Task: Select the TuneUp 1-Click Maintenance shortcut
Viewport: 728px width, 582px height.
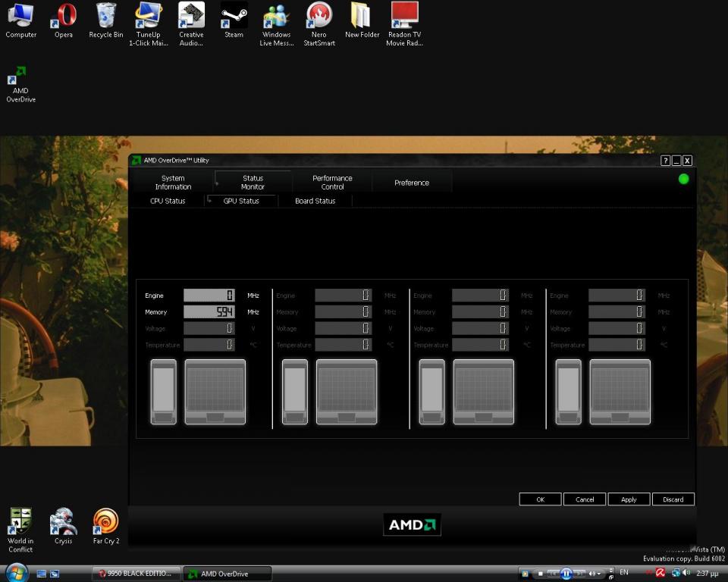Action: [x=148, y=24]
